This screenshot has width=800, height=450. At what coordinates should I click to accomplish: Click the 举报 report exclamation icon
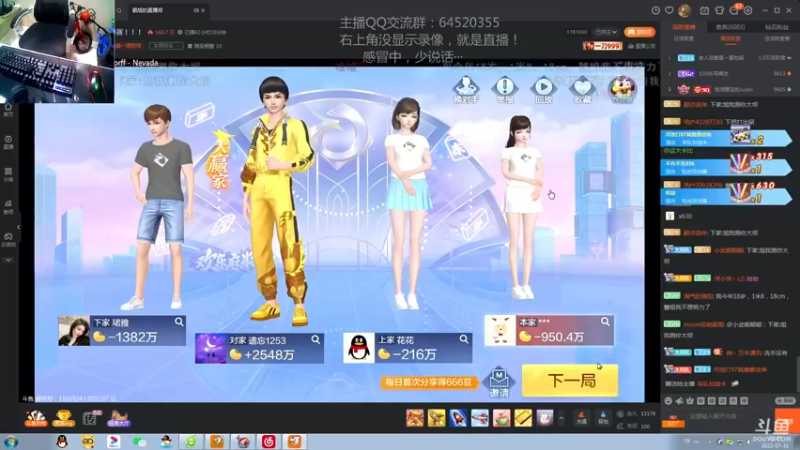click(x=505, y=90)
